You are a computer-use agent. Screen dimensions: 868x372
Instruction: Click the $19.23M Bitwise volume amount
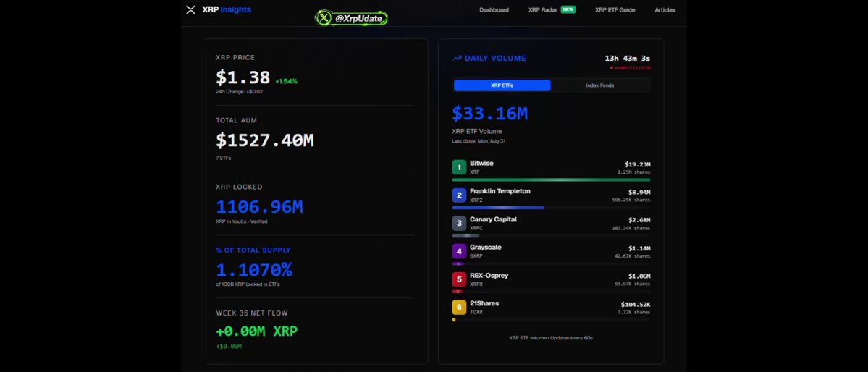(x=637, y=164)
